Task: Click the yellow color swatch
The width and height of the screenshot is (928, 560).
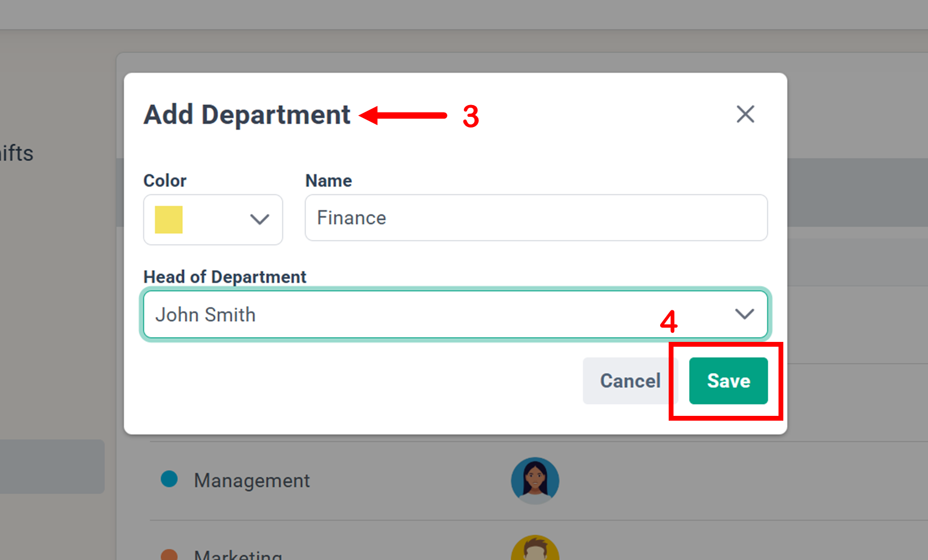Action: [x=169, y=220]
